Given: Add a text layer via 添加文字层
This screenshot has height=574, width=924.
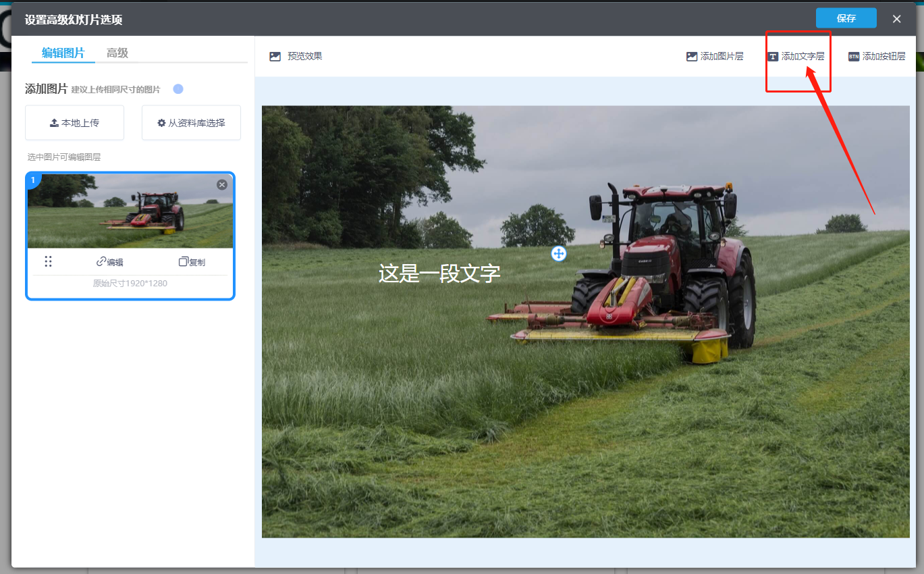Looking at the screenshot, I should [796, 57].
